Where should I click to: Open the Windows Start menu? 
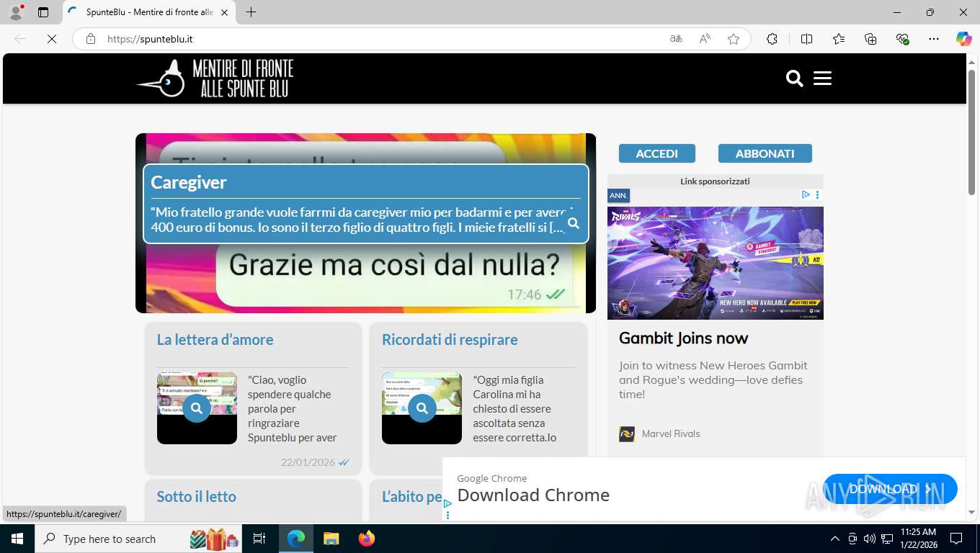[x=17, y=539]
